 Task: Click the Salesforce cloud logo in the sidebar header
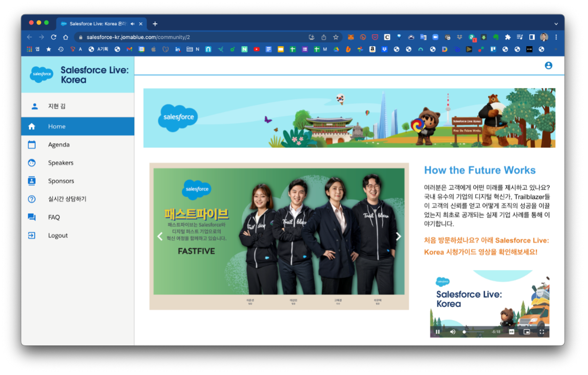coord(42,74)
